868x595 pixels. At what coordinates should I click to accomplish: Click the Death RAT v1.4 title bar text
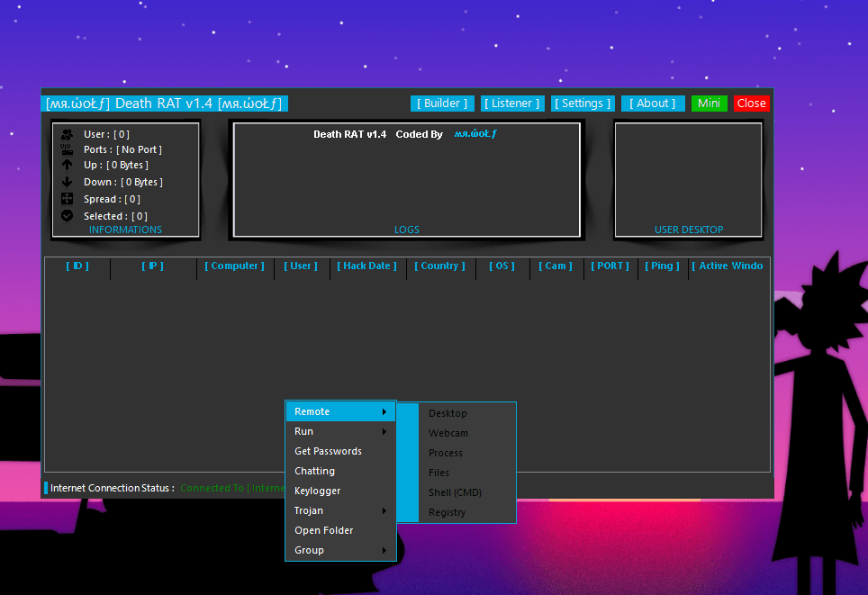164,104
